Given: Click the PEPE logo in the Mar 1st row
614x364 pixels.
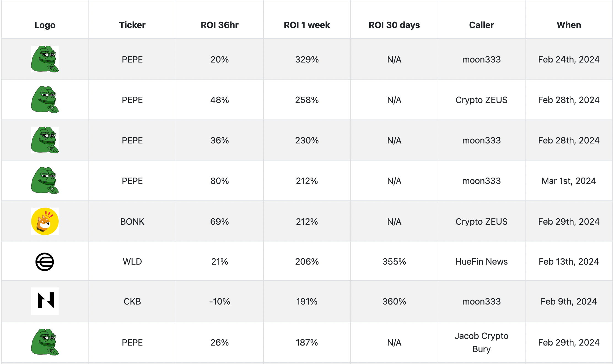Looking at the screenshot, I should 45,181.
